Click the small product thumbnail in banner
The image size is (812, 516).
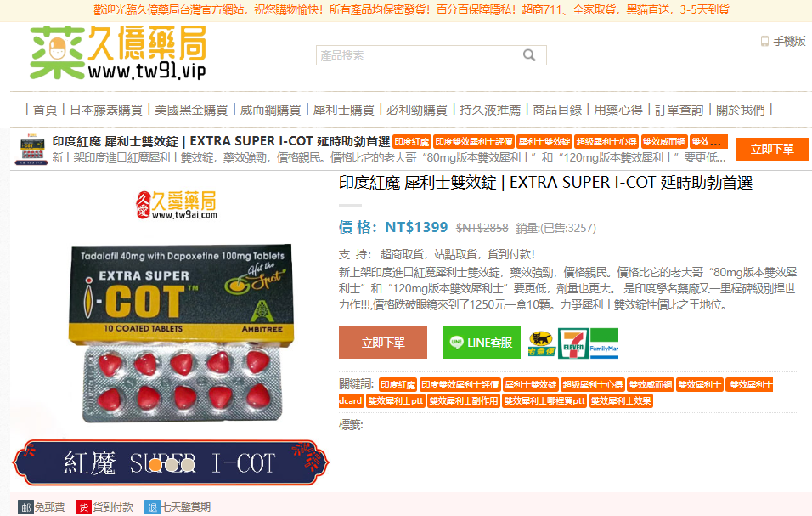pyautogui.click(x=31, y=149)
